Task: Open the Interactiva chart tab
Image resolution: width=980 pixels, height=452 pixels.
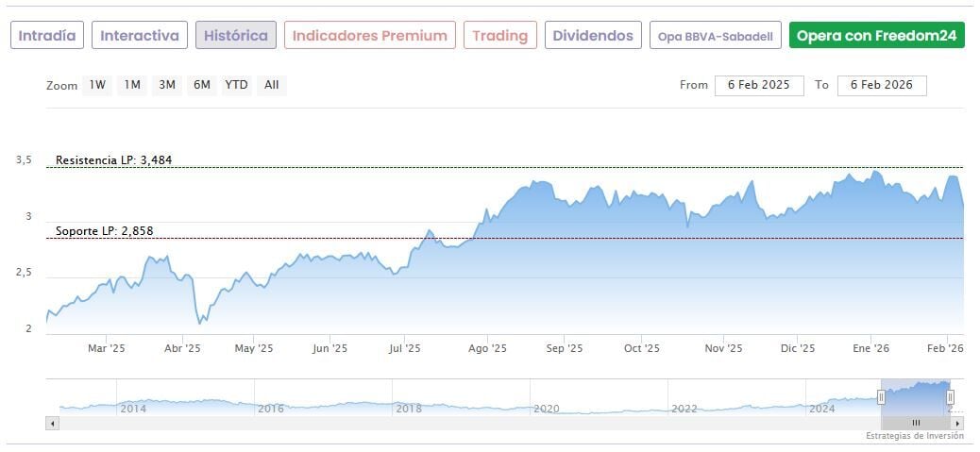Action: 140,36
